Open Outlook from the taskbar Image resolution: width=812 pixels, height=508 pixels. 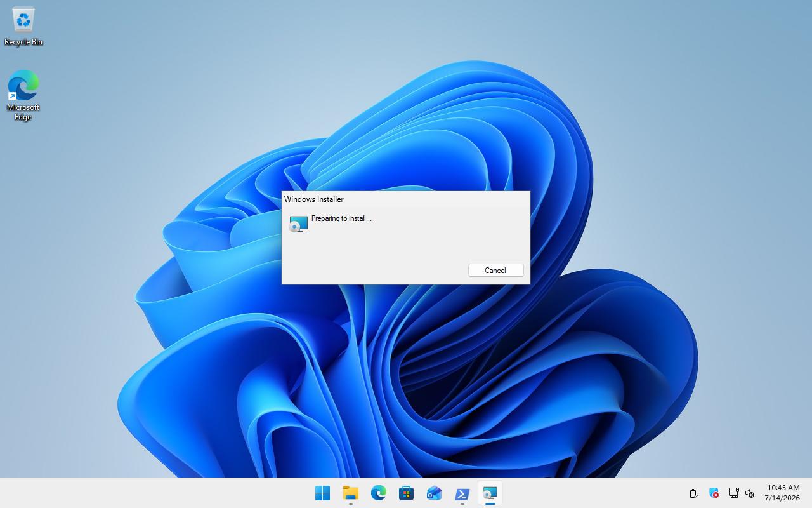click(x=434, y=493)
